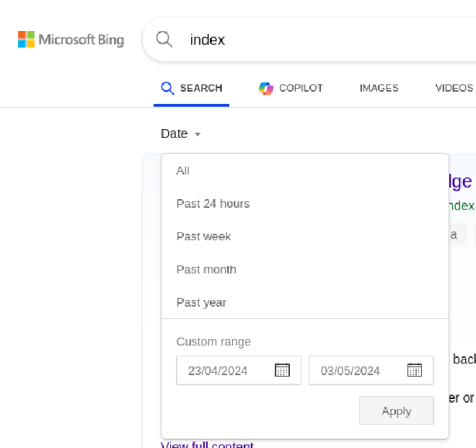476x448 pixels.
Task: Click the colorful Copilot icon
Action: 266,89
